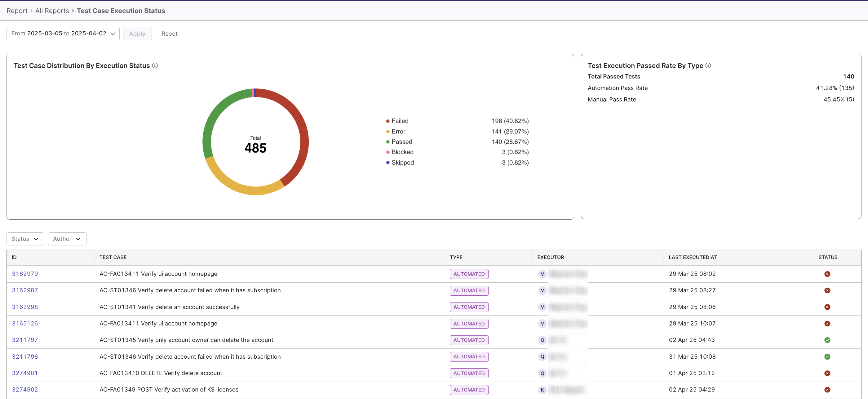This screenshot has height=399, width=868.
Task: Open the Status filter dropdown
Action: [24, 239]
